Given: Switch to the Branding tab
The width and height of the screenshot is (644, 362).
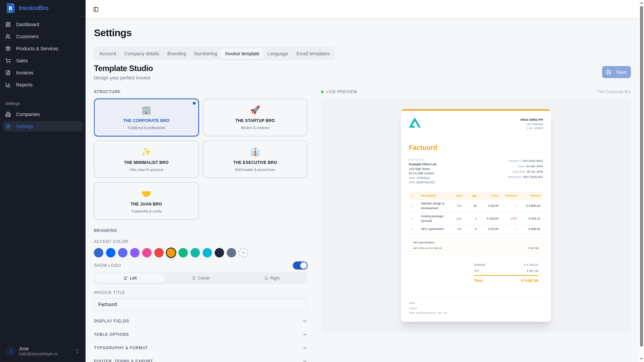Looking at the screenshot, I should point(177,54).
